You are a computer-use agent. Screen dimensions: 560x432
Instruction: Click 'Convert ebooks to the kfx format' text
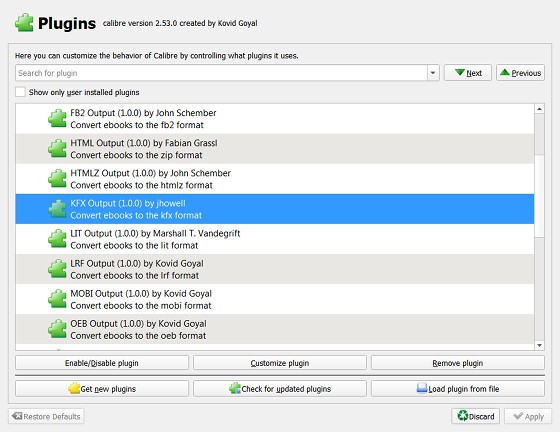[136, 215]
